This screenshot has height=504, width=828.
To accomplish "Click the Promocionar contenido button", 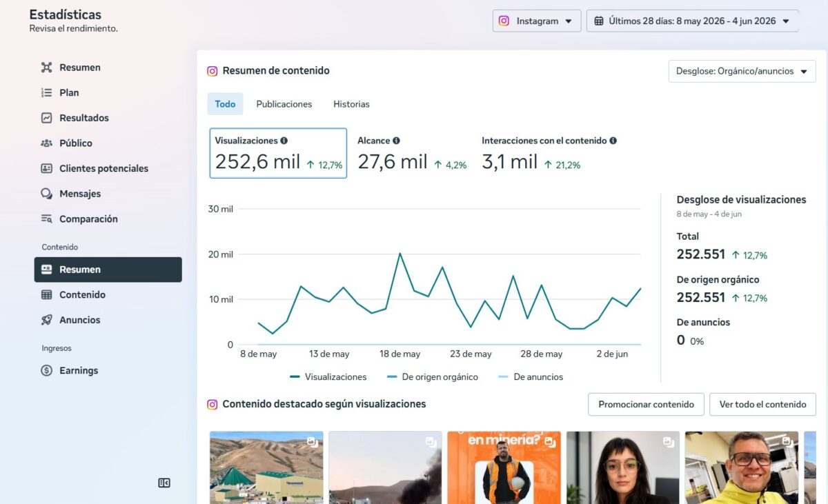I will [647, 405].
